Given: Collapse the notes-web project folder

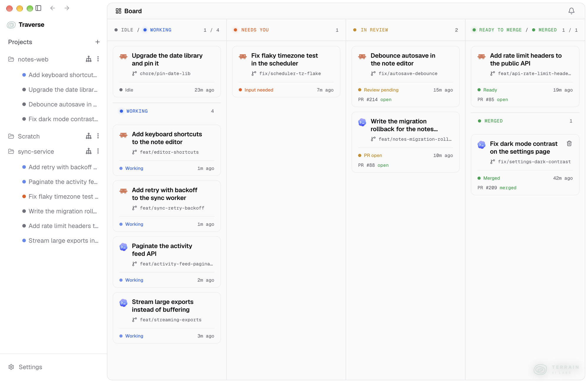Looking at the screenshot, I should [x=11, y=59].
